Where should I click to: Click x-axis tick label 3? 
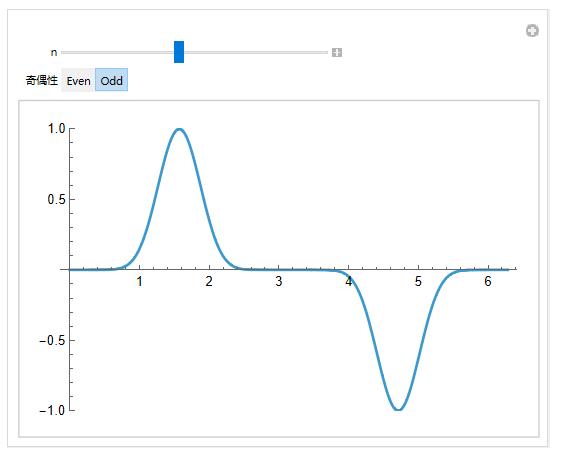[x=279, y=282]
